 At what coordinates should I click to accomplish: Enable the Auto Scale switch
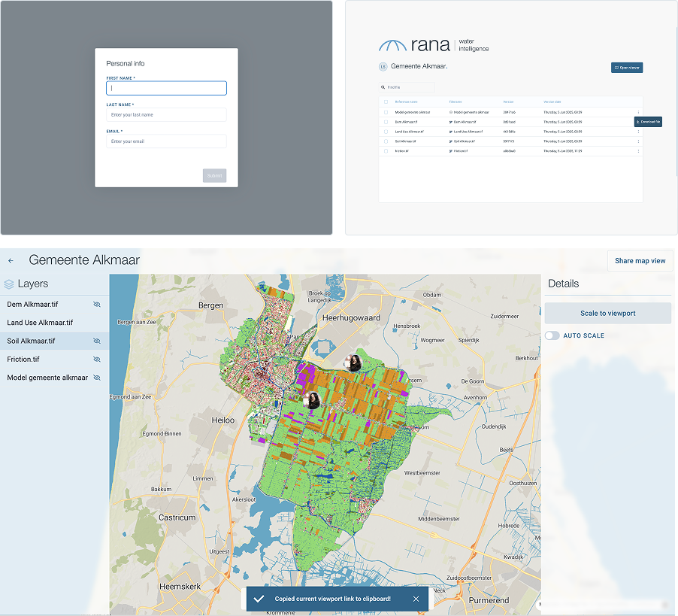click(x=552, y=335)
